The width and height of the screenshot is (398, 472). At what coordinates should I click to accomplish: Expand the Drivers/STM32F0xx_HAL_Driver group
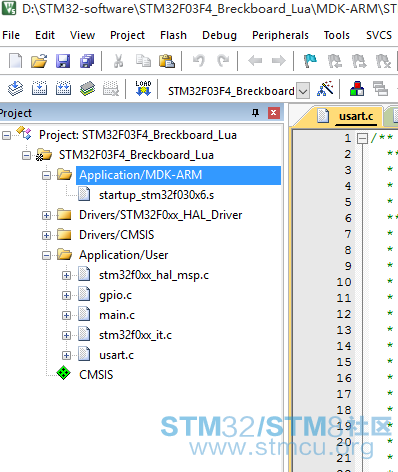coord(46,215)
